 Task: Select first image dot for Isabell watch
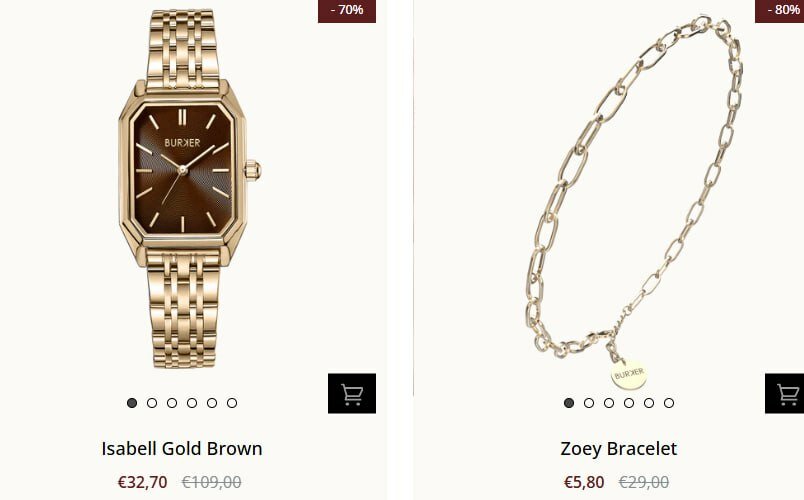132,403
